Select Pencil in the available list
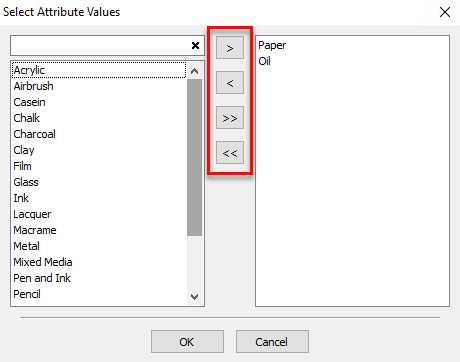This screenshot has width=460, height=362. (99, 294)
